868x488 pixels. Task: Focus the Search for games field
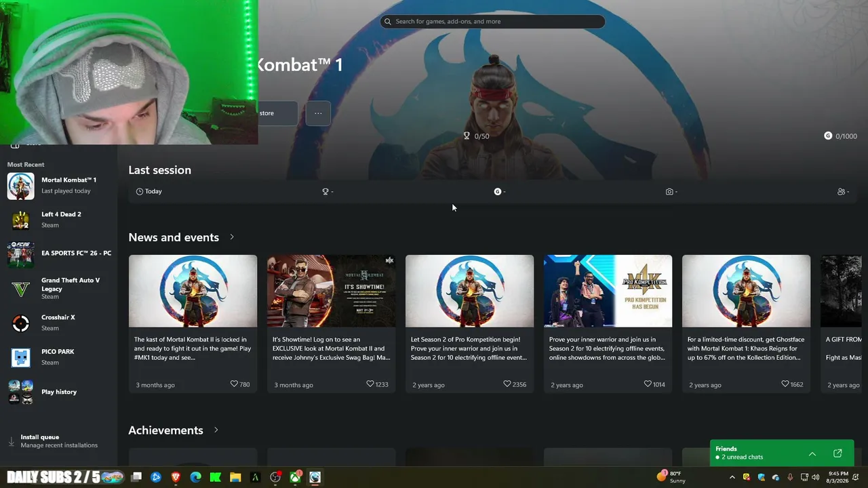(x=492, y=22)
